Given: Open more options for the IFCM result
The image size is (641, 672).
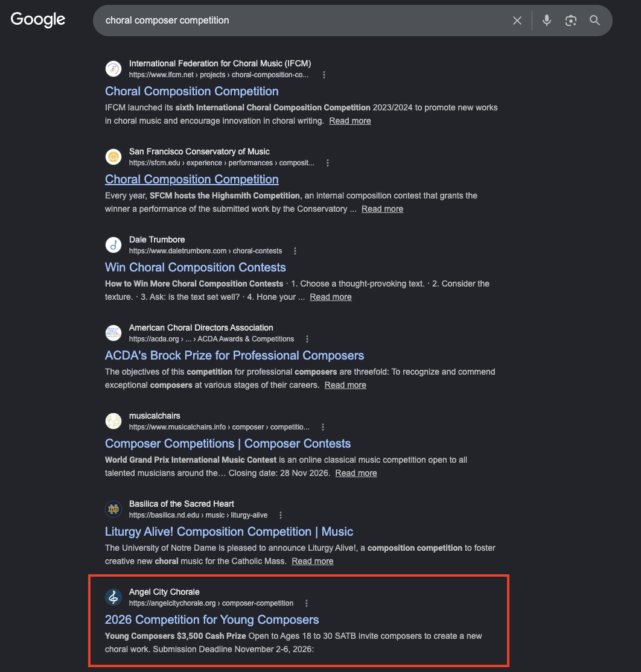Looking at the screenshot, I should pyautogui.click(x=324, y=75).
